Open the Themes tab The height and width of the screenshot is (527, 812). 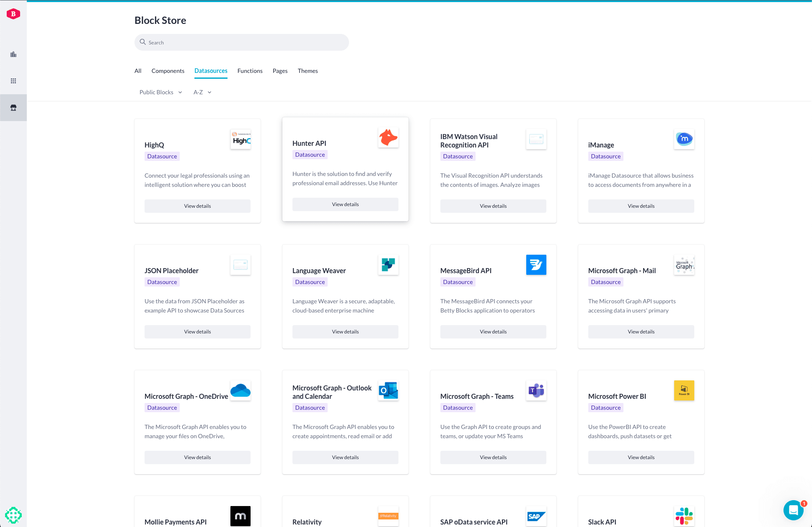coord(308,71)
